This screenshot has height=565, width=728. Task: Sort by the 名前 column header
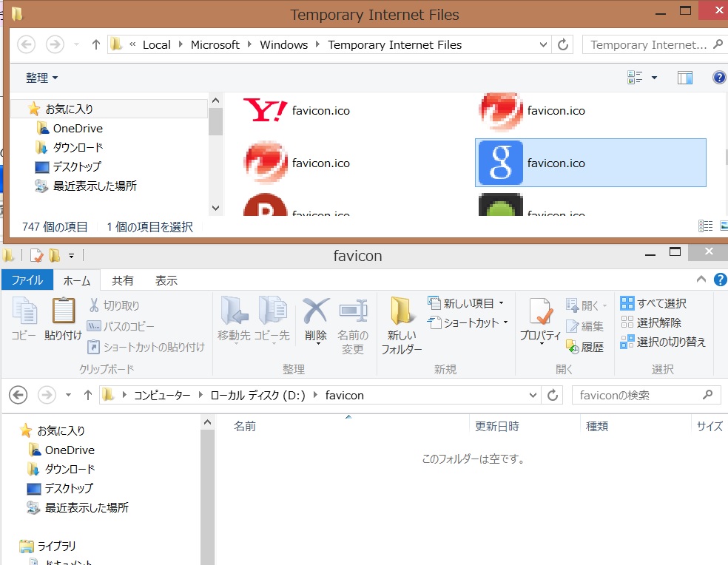tap(245, 426)
